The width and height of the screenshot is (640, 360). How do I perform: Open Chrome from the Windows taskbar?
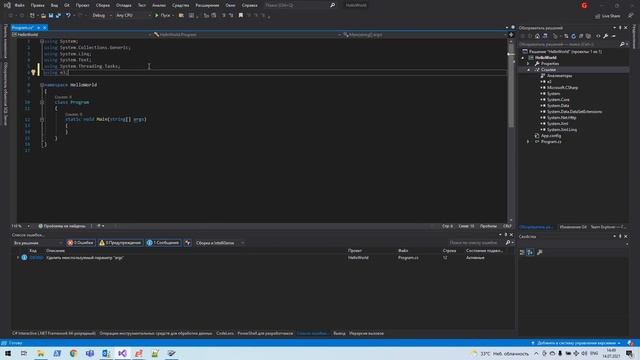pos(73,353)
